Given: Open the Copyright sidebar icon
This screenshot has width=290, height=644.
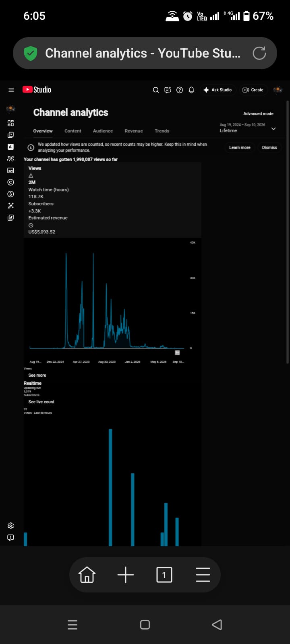Looking at the screenshot, I should point(11,182).
